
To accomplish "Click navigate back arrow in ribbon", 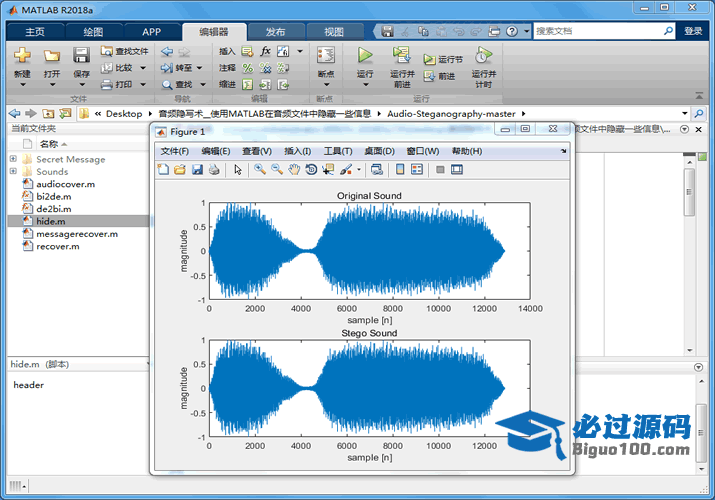I will 167,52.
